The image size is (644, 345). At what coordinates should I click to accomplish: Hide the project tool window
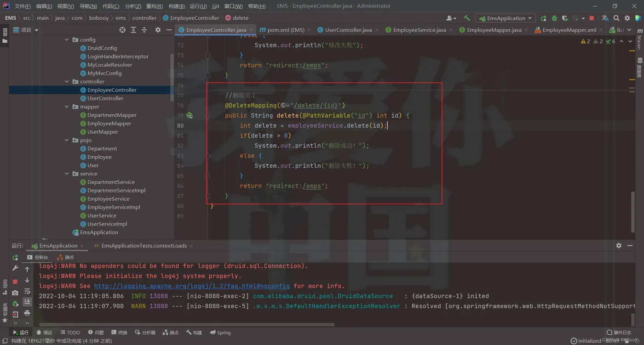coord(169,30)
